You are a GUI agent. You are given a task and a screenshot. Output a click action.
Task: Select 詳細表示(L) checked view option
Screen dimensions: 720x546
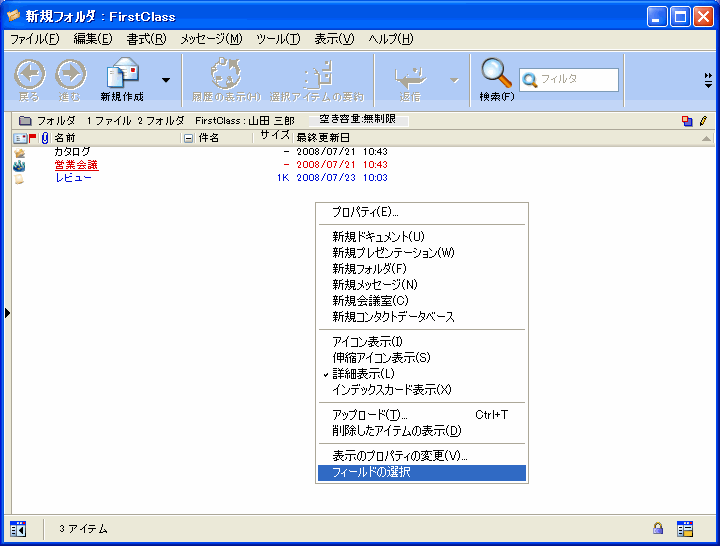(363, 373)
